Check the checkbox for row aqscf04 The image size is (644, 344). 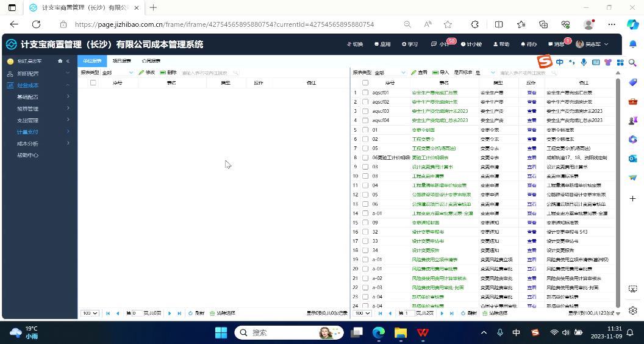pyautogui.click(x=365, y=120)
